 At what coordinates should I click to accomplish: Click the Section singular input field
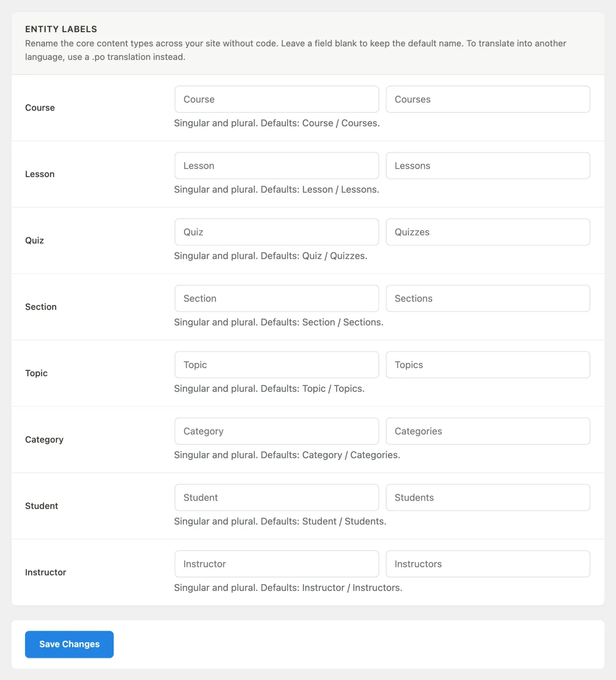276,298
